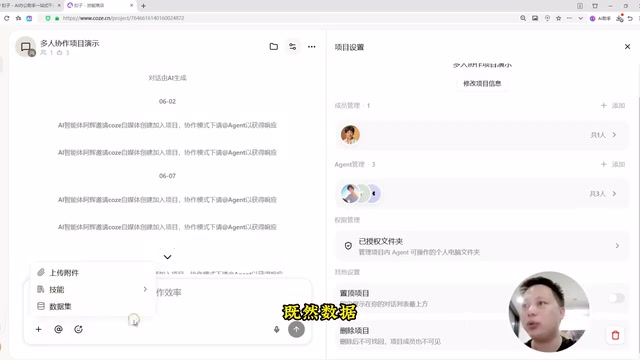This screenshot has height=360, width=640.
Task: Click browser reload icon
Action: pyautogui.click(x=7, y=18)
